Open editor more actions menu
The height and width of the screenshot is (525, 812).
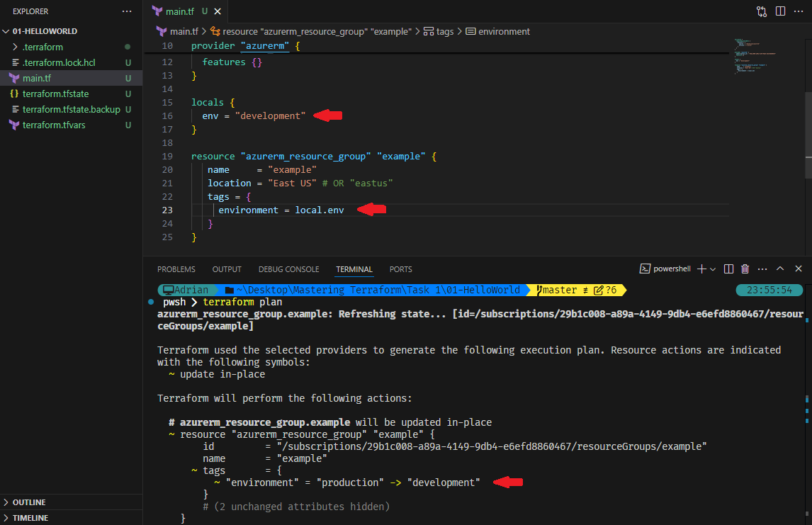click(798, 11)
